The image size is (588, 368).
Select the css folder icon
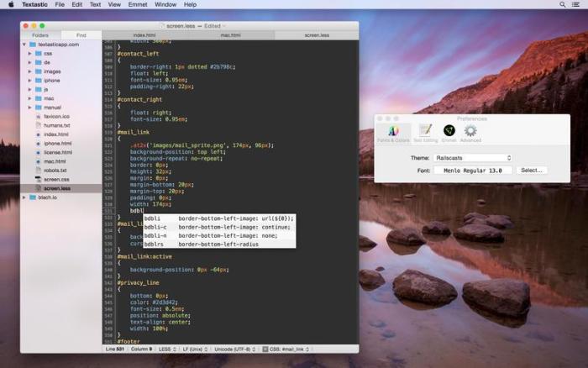pos(37,53)
